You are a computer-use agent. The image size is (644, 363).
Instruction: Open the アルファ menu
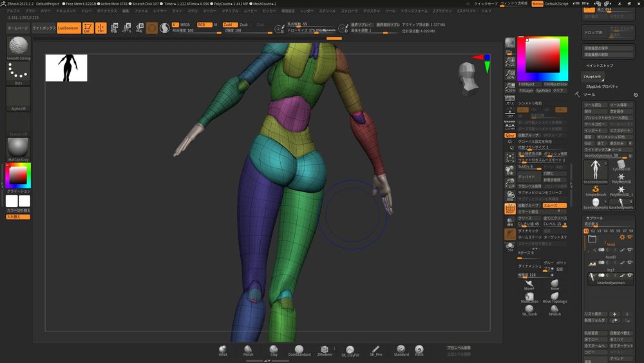(x=13, y=11)
